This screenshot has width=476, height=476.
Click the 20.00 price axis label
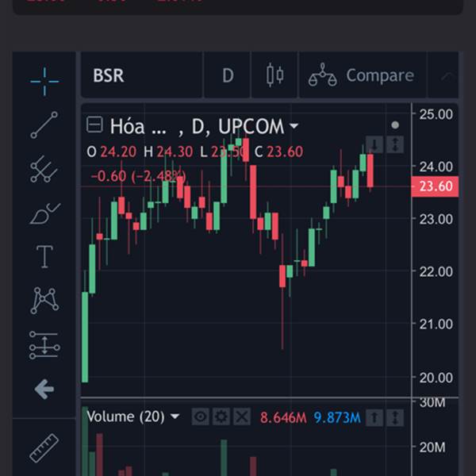coord(436,378)
